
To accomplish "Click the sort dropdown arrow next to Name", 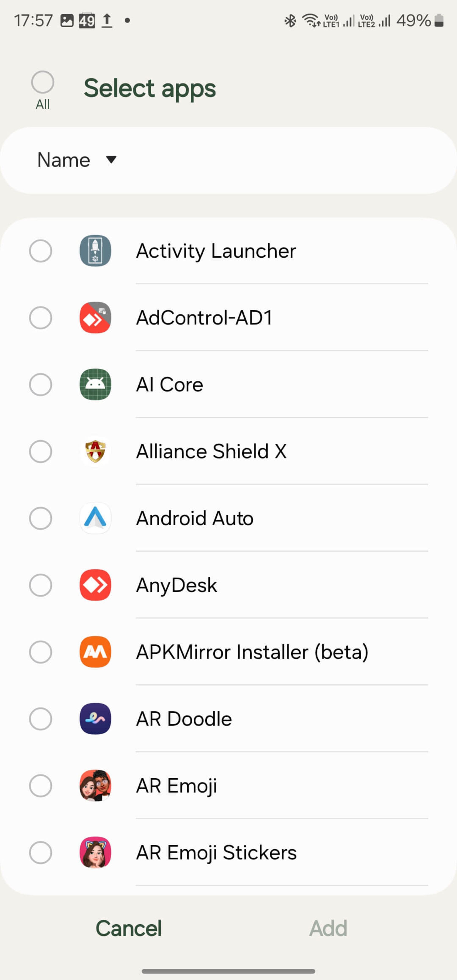I will coord(111,160).
